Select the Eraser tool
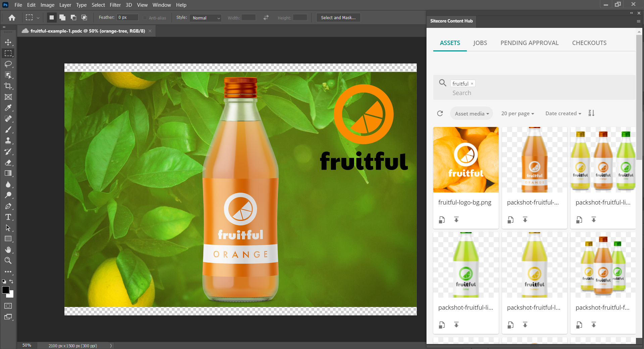Image resolution: width=644 pixels, height=349 pixels. pyautogui.click(x=8, y=163)
